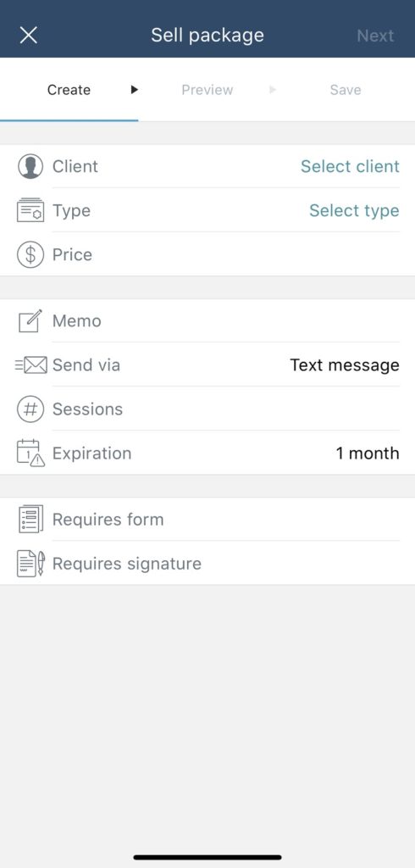
Task: Change Text message delivery option
Action: [345, 364]
